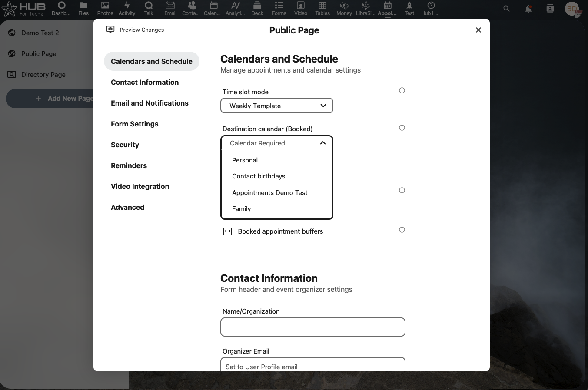588x390 pixels.
Task: Open the Contacts app icon
Action: point(192,8)
